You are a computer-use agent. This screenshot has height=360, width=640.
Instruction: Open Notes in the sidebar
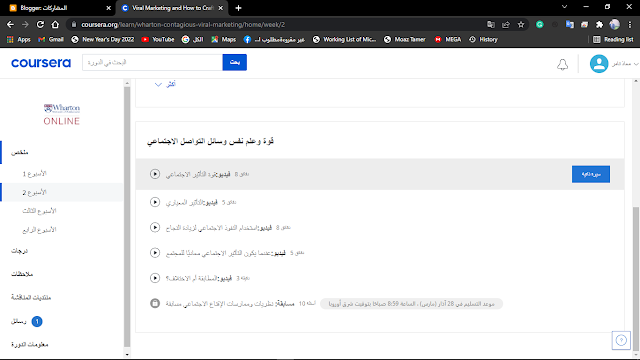pyautogui.click(x=22, y=274)
